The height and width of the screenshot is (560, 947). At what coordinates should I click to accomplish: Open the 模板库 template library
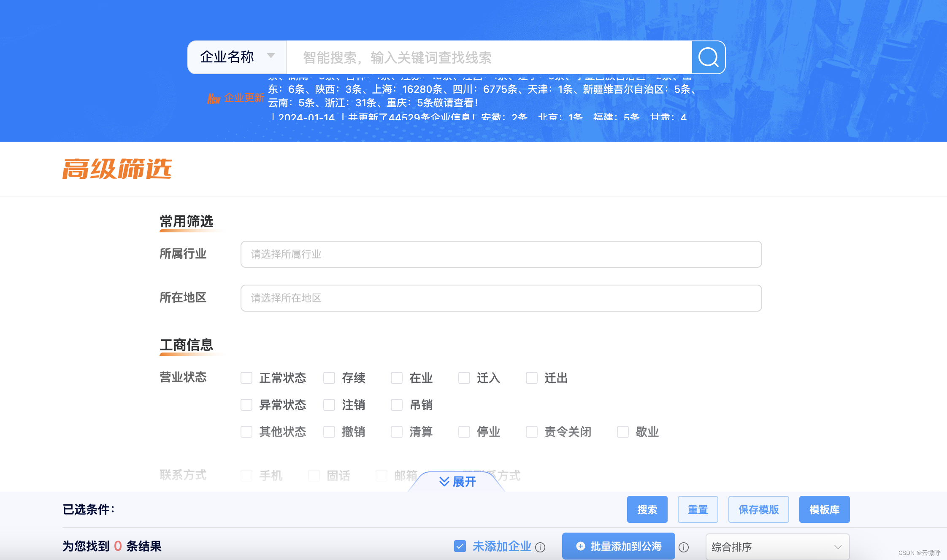coord(824,509)
